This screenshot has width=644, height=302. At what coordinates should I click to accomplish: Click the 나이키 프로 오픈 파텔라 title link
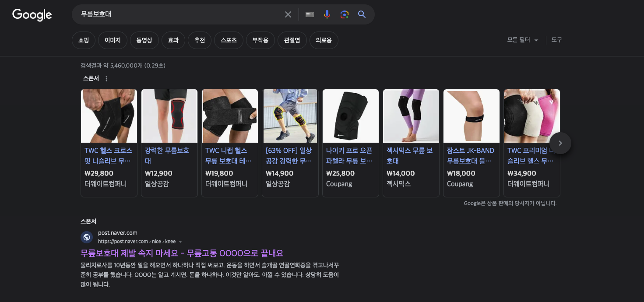pos(349,156)
